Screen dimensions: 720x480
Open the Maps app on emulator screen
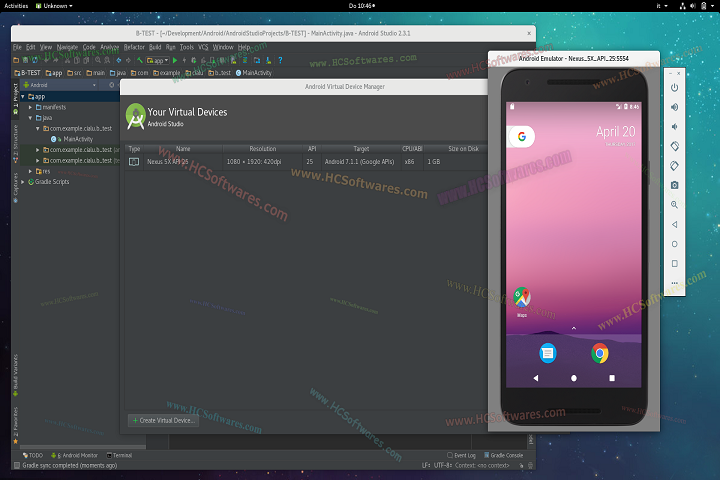[522, 299]
